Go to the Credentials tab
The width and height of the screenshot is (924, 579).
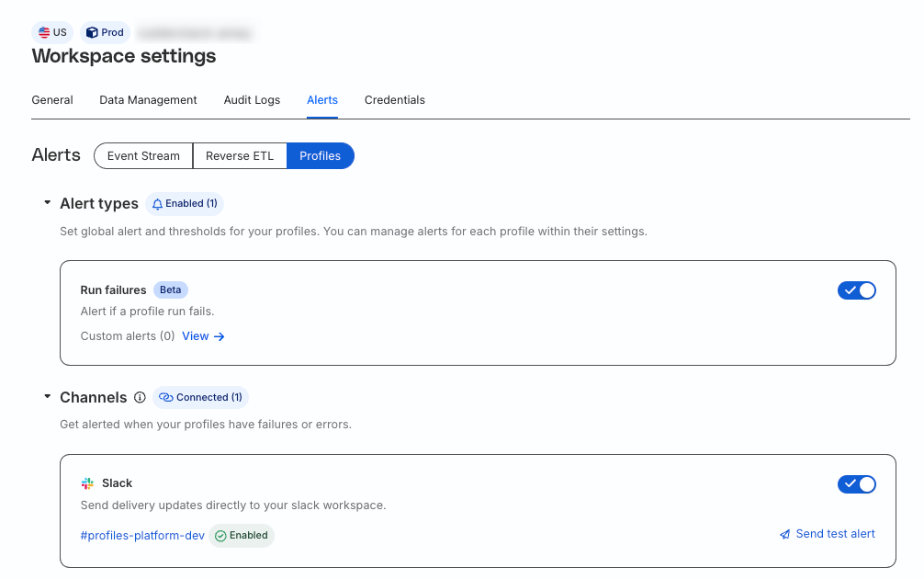pos(394,99)
